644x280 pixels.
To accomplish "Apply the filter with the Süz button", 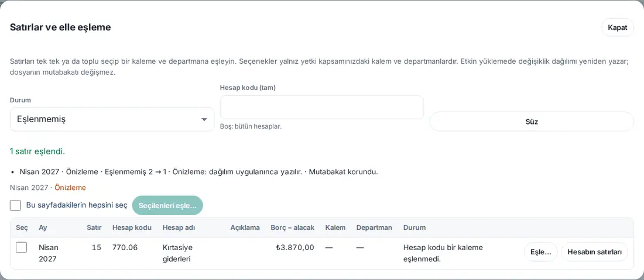I will tap(532, 122).
